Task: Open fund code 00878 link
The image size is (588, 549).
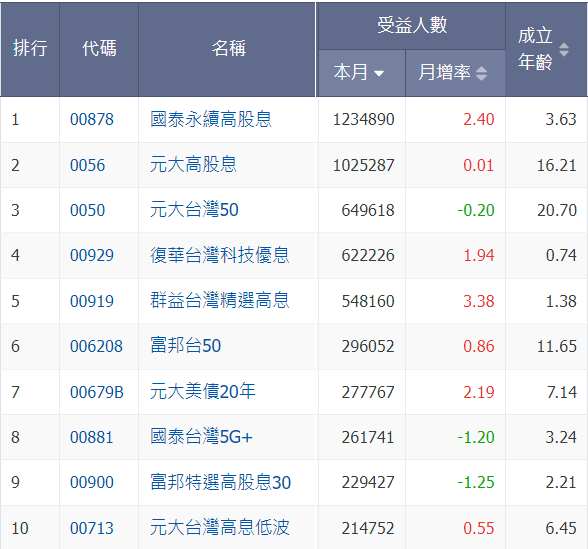Action: point(92,120)
